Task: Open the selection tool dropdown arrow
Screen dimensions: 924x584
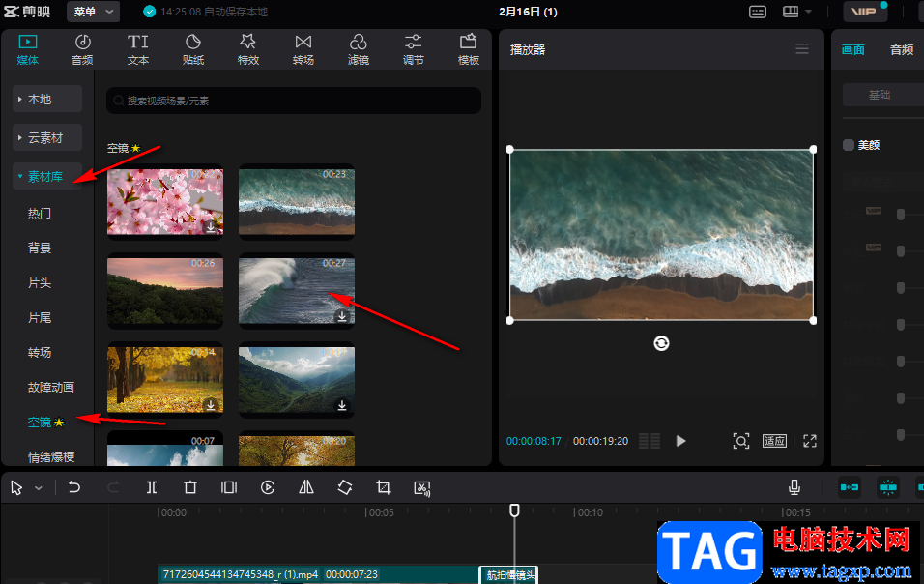Action: tap(39, 488)
